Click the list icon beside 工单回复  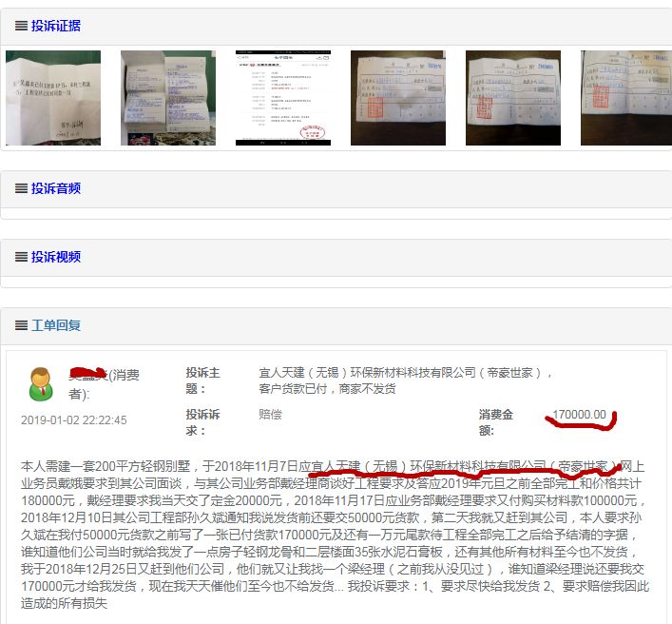click(21, 325)
